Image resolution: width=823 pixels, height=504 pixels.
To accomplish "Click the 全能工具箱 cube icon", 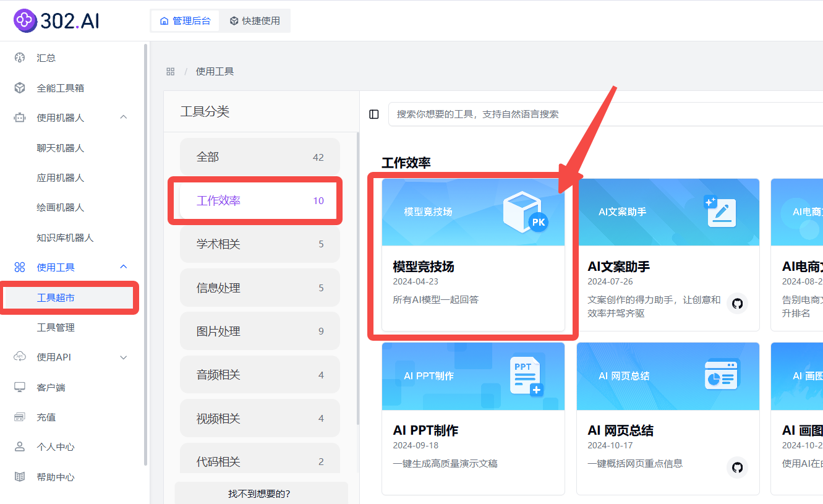I will pos(20,88).
